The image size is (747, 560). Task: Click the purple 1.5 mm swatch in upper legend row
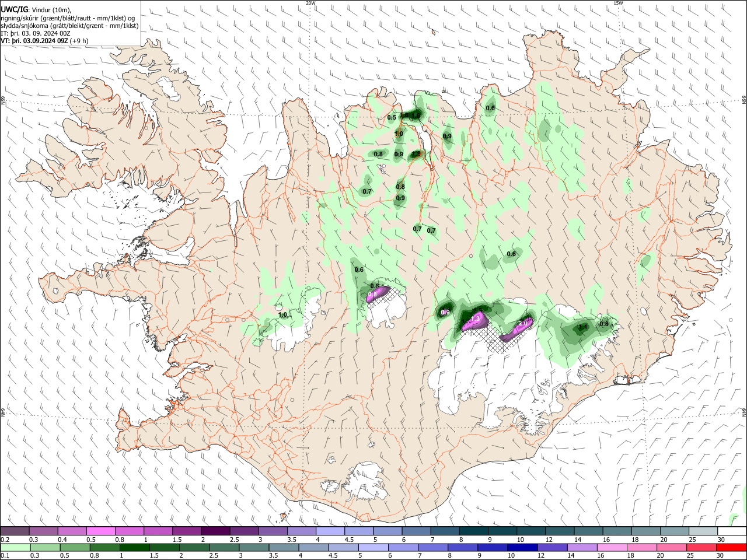[x=187, y=531]
